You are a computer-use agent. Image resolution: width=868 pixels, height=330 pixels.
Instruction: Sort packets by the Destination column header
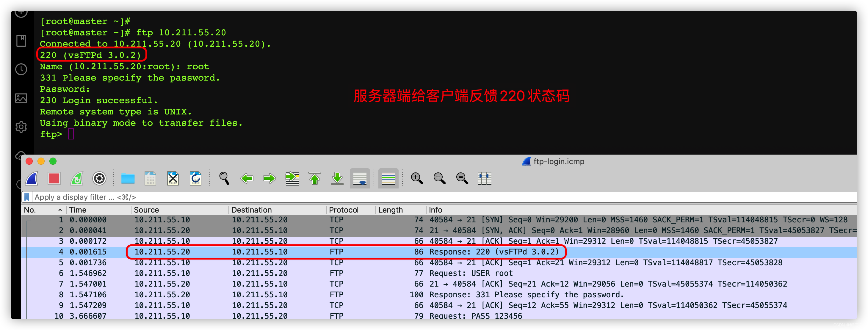[278, 210]
